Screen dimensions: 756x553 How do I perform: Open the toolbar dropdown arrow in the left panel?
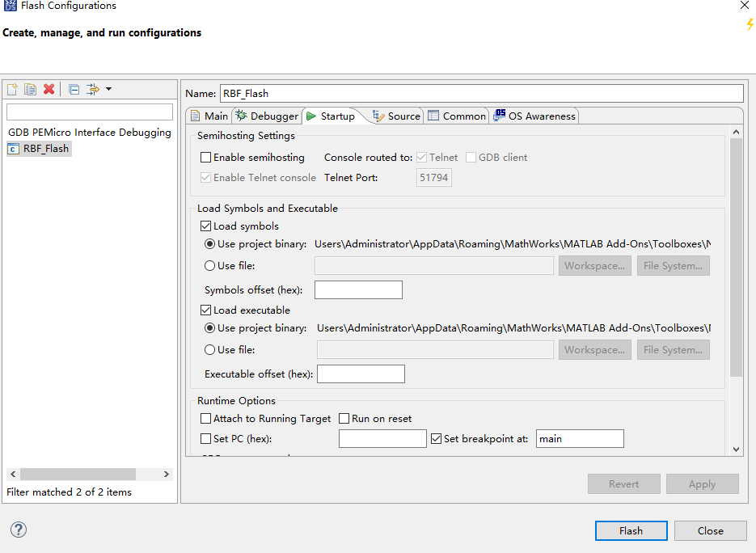click(x=108, y=90)
